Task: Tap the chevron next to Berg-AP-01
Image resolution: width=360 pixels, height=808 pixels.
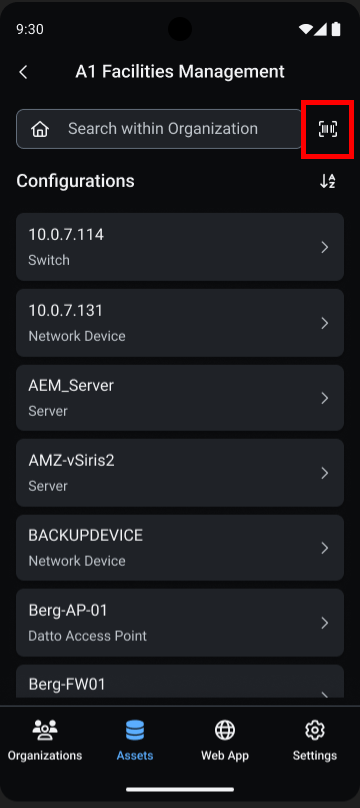Action: (324, 623)
